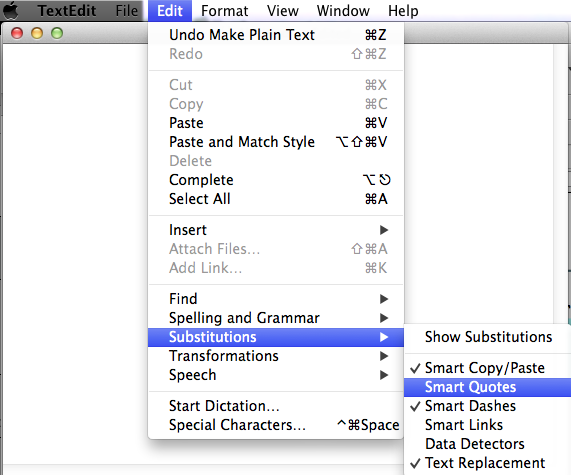571x475 pixels.
Task: Uncheck Smart Dashes option
Action: click(487, 406)
